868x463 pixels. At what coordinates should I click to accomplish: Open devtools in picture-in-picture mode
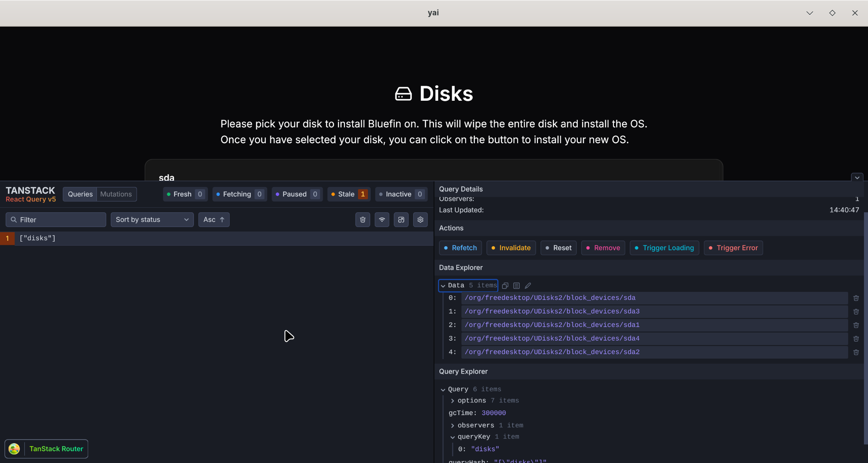pos(401,220)
